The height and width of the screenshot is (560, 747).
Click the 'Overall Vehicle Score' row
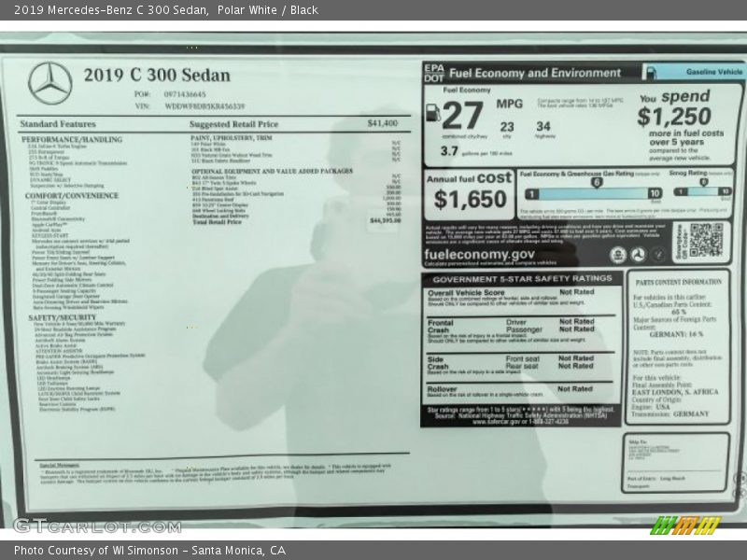(520, 298)
